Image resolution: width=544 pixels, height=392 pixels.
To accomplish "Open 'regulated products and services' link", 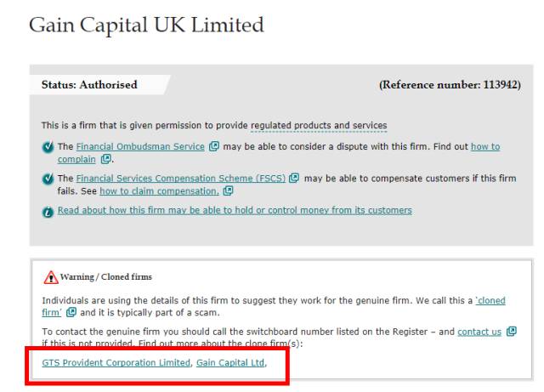I will (x=319, y=126).
